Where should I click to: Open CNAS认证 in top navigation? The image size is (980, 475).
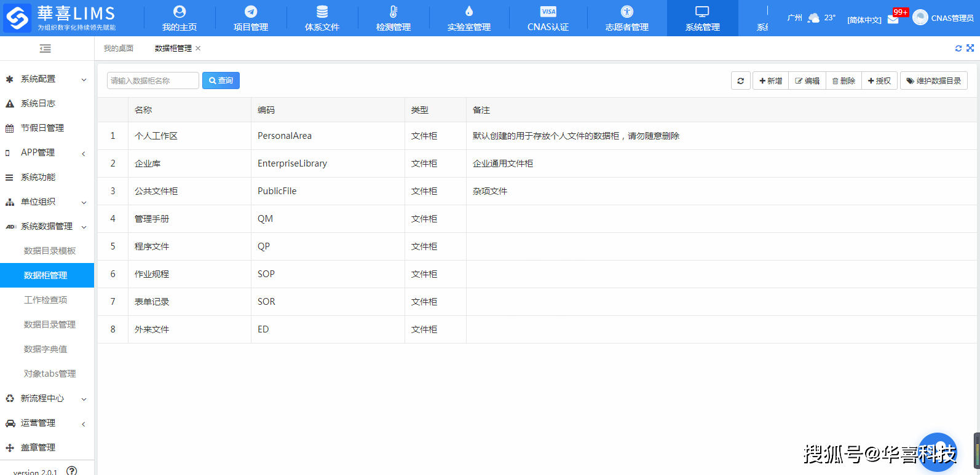pyautogui.click(x=548, y=18)
